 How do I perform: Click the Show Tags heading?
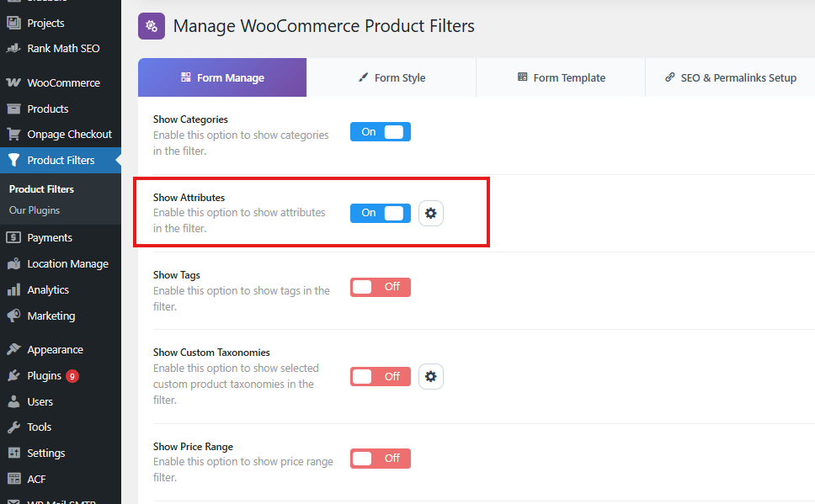(176, 275)
